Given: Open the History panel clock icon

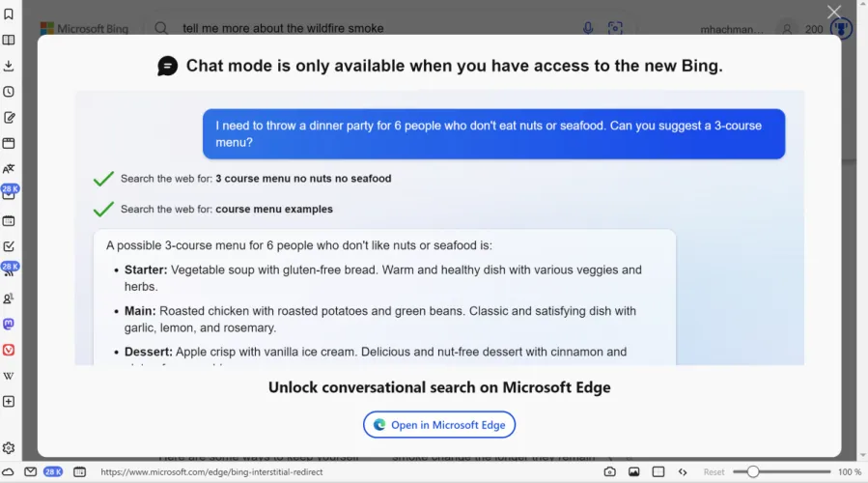Looking at the screenshot, I should 9,92.
